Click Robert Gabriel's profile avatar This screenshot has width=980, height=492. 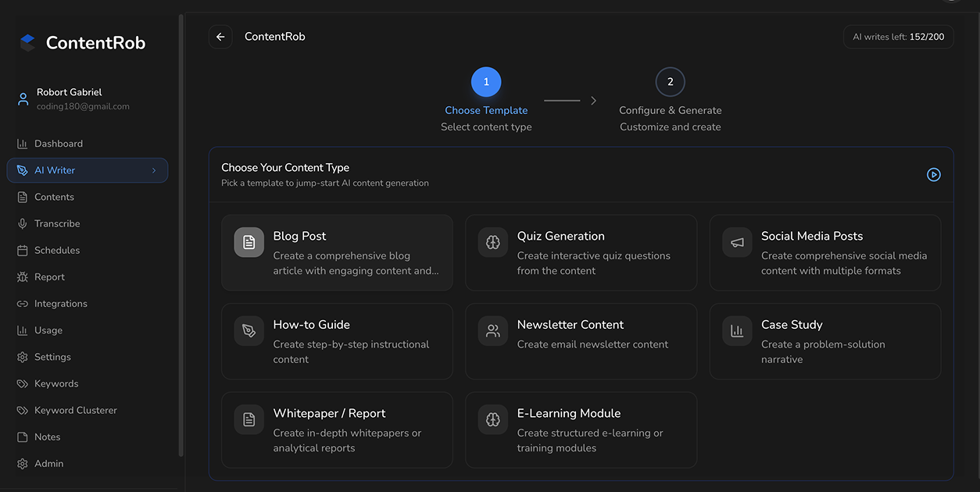tap(22, 98)
